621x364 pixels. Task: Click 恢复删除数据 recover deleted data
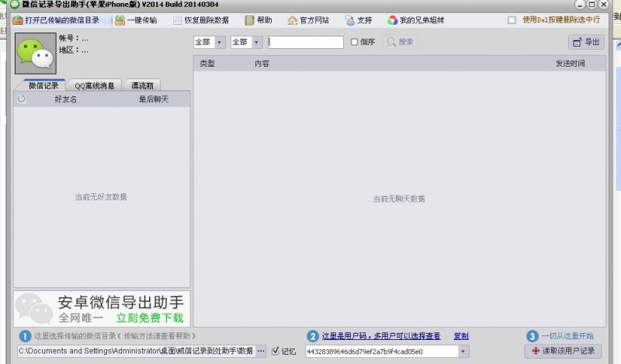tap(201, 20)
